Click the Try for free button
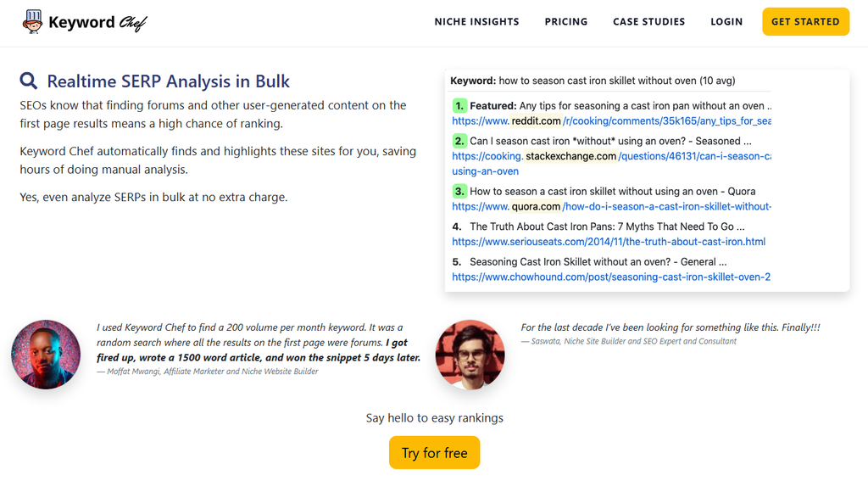 (435, 453)
